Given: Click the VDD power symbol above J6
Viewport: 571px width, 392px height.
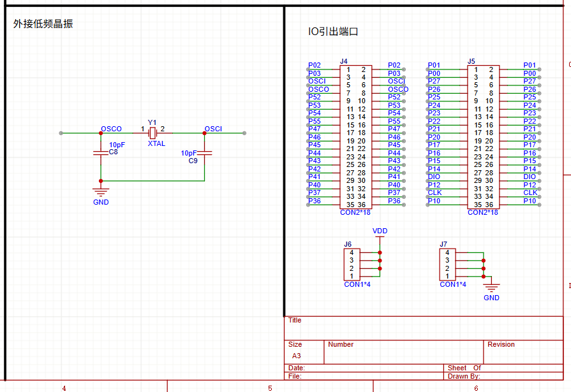Looking at the screenshot, I should (380, 237).
